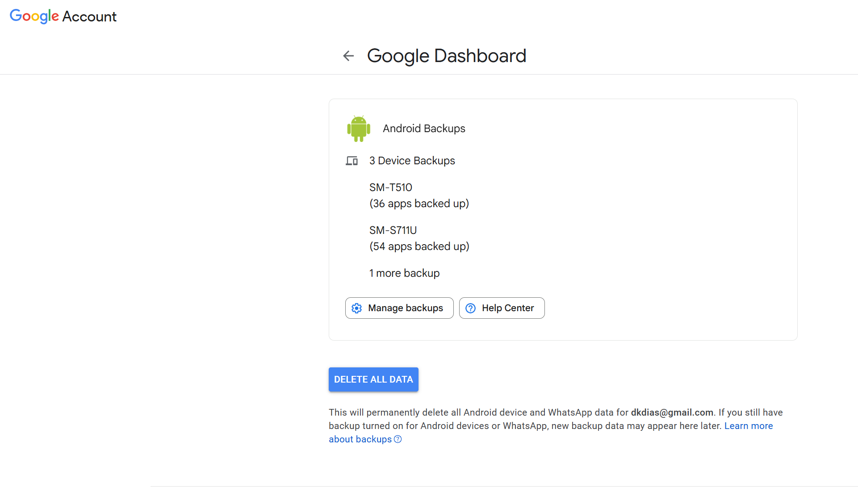This screenshot has width=858, height=504.
Task: Click the Google logo at top left
Action: pyautogui.click(x=34, y=17)
